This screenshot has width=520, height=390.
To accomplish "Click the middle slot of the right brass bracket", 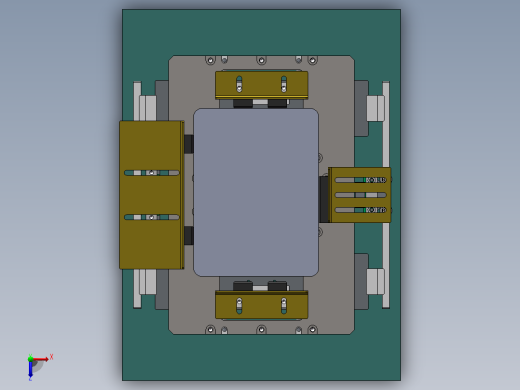I will (361, 195).
